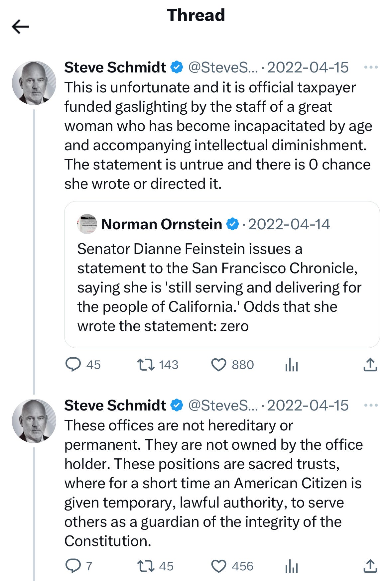Click the @SteveS handle on second tweet
This screenshot has height=581, width=392.
[x=223, y=406]
